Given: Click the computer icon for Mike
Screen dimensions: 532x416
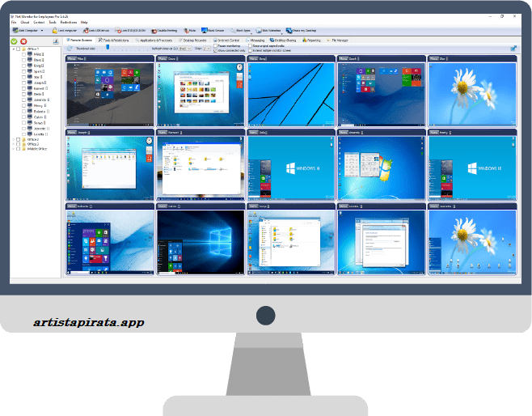Looking at the screenshot, I should [x=30, y=54].
